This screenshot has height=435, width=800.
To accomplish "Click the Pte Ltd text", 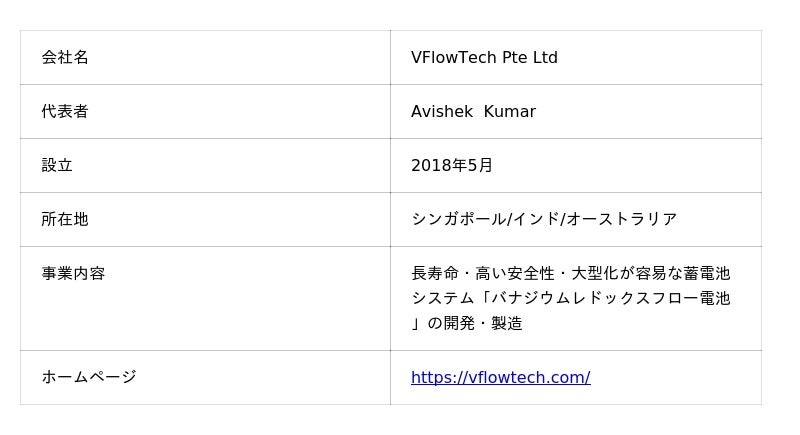I will coord(530,57).
